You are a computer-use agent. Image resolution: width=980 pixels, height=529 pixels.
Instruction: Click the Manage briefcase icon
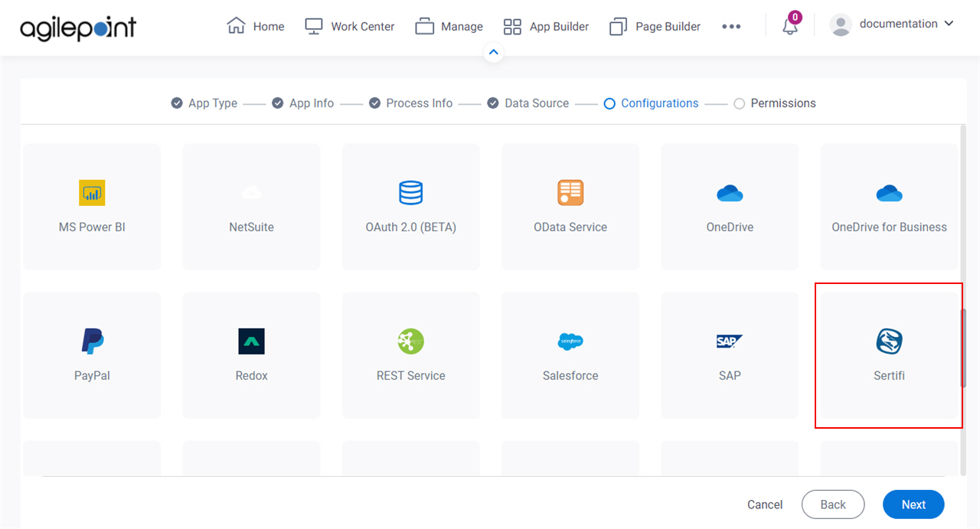pos(424,27)
